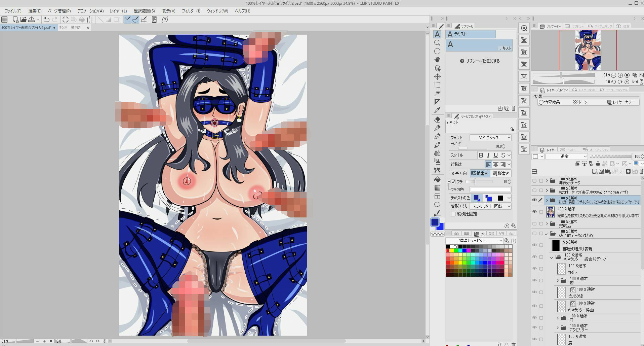This screenshot has height=346, width=644.
Task: Select the Text tool in the toolbar
Action: tap(437, 34)
